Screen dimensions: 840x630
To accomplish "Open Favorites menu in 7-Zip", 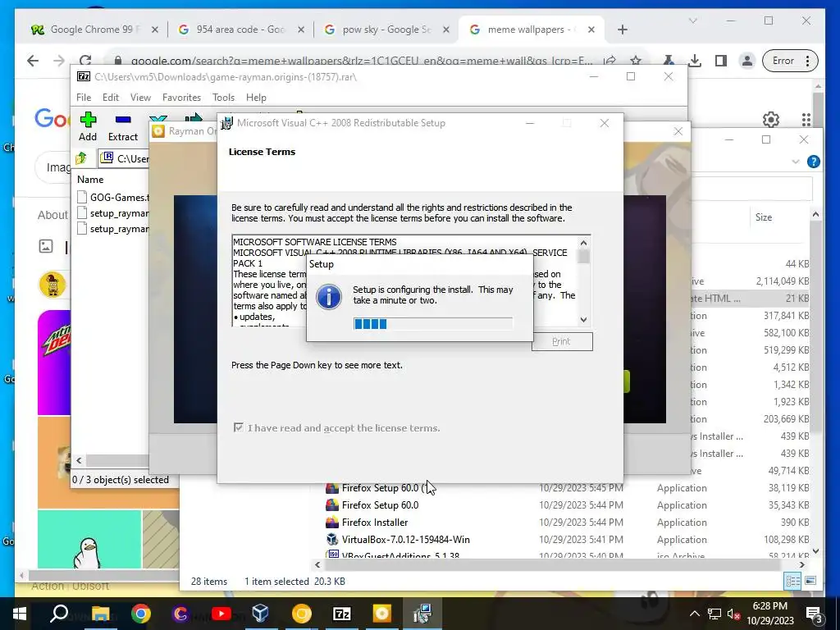I will click(x=181, y=98).
